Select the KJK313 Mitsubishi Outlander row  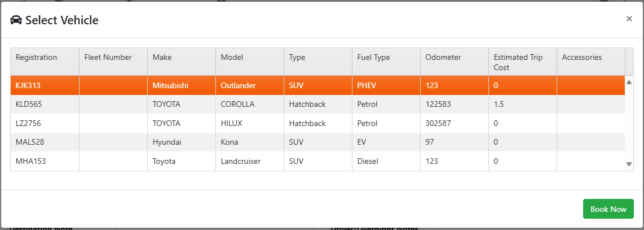click(x=317, y=85)
